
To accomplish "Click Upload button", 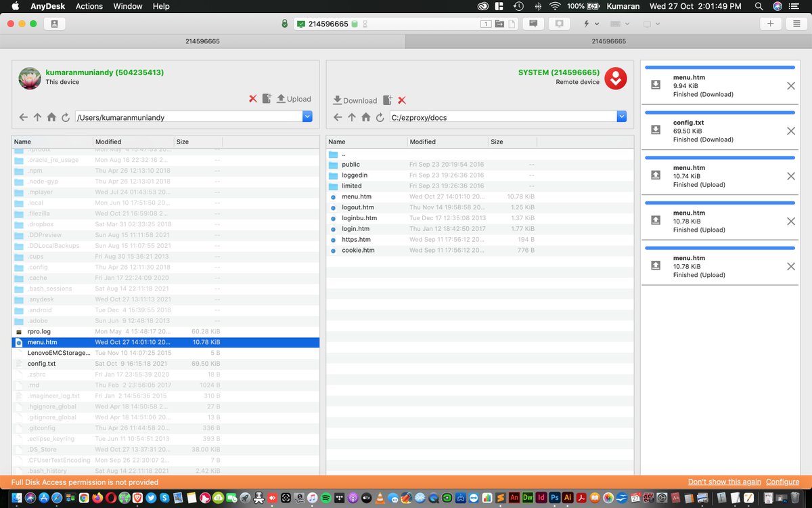I will (294, 99).
